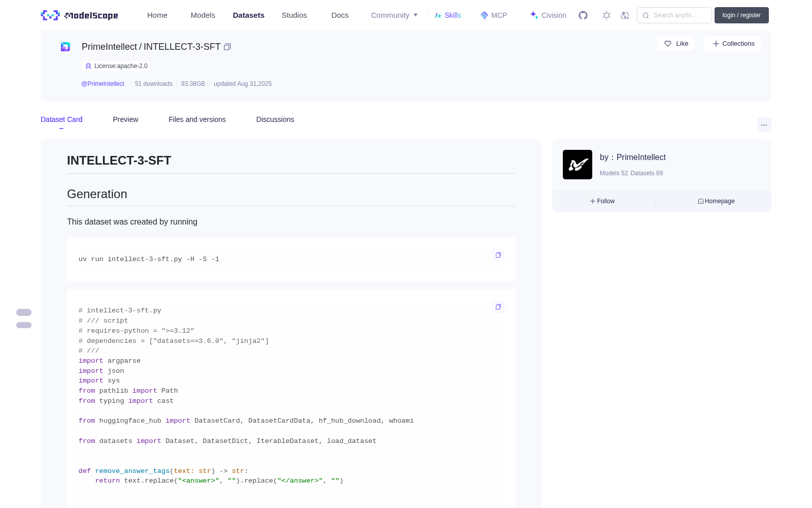812x508 pixels.
Task: Expand the Community dropdown menu
Action: [394, 15]
